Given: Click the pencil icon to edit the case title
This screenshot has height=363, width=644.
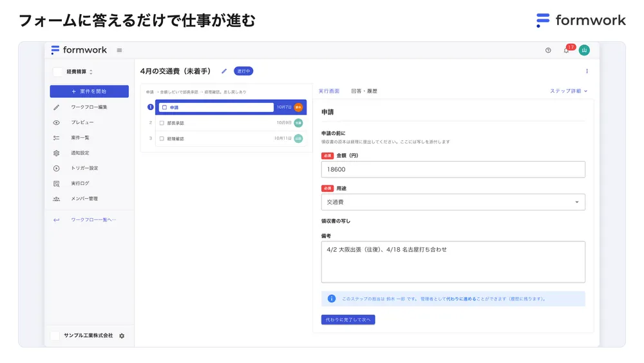Looking at the screenshot, I should (224, 71).
